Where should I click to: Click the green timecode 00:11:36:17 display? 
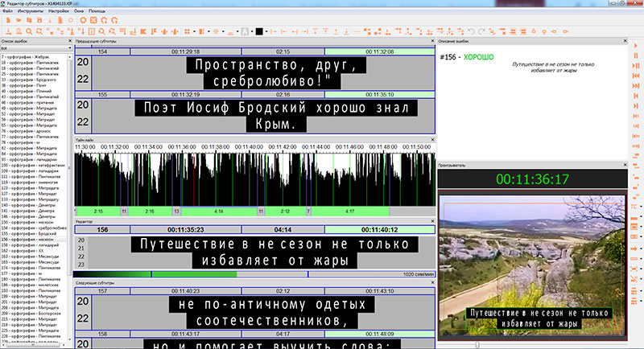point(532,179)
